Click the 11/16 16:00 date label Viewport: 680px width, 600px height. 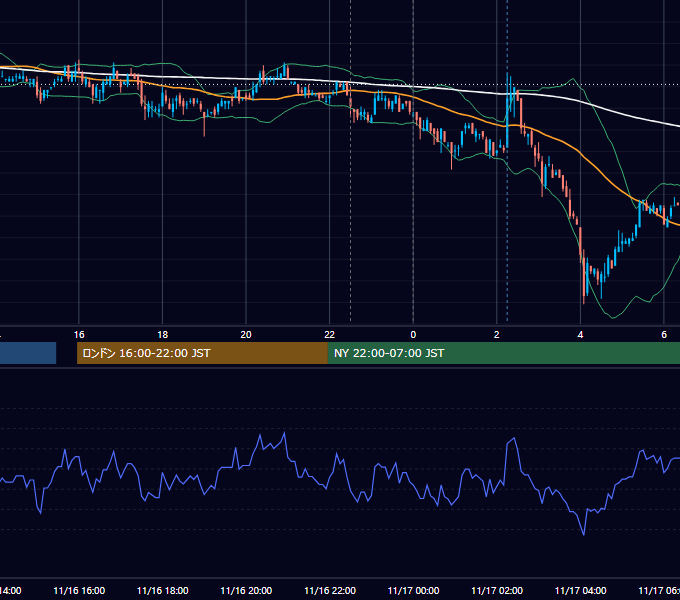tap(79, 590)
